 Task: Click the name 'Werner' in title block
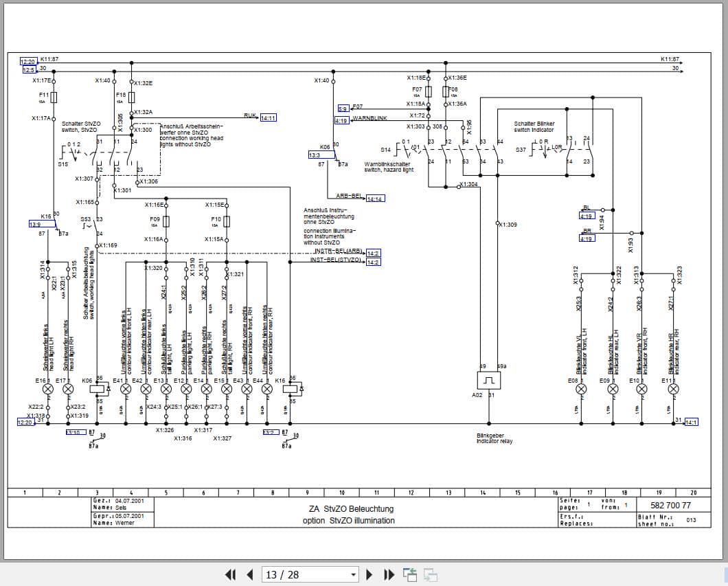click(125, 523)
